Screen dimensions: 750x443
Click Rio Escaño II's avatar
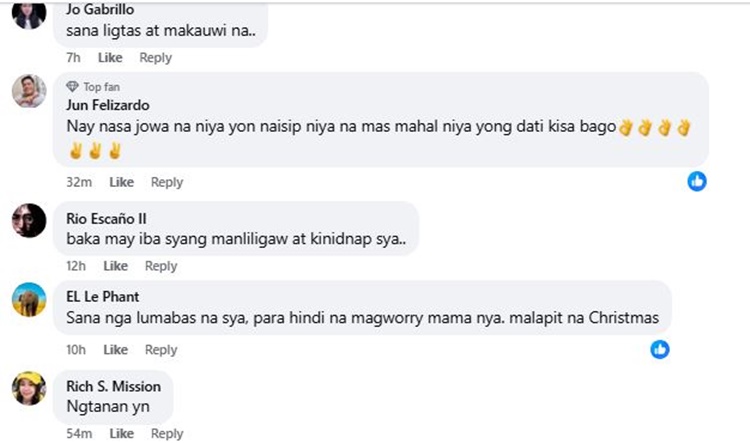click(29, 221)
